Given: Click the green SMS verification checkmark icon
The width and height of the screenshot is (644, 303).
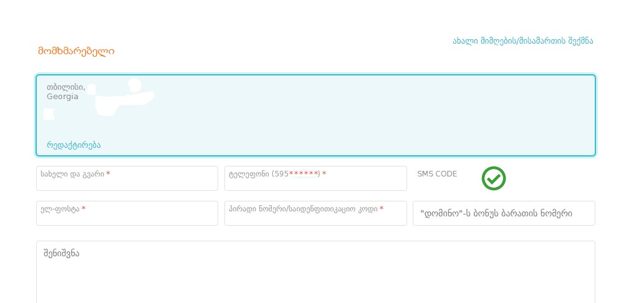Looking at the screenshot, I should [493, 178].
